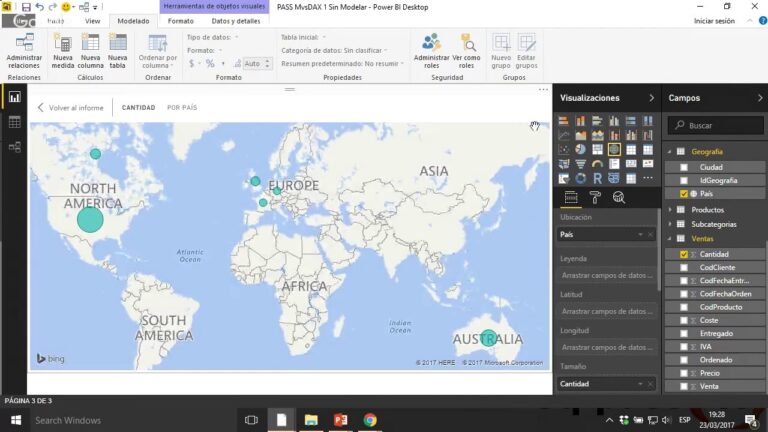Open PowerPoint from the taskbar
768x432 pixels.
pyautogui.click(x=340, y=420)
